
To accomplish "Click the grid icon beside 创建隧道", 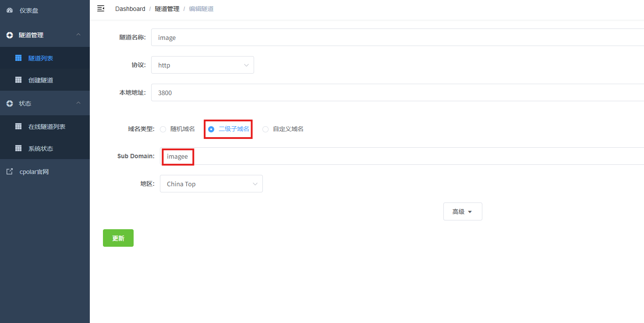I will click(x=18, y=80).
